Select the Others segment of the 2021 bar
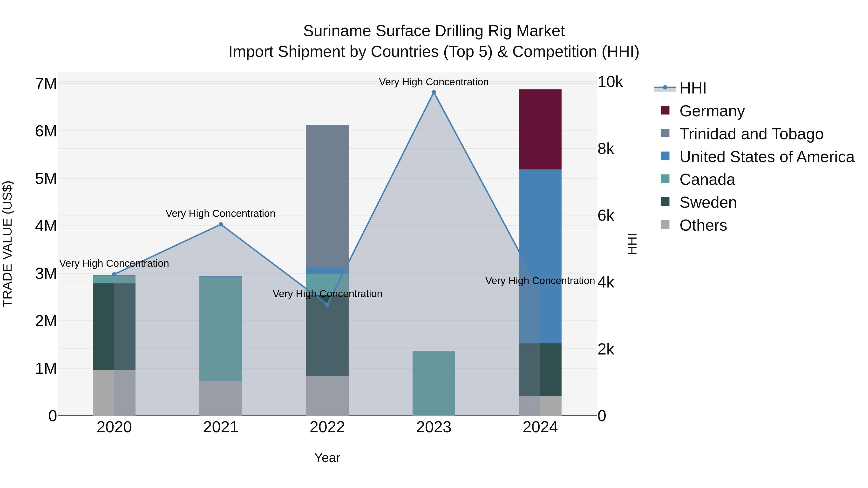Viewport: 868px width, 488px height. [x=221, y=398]
